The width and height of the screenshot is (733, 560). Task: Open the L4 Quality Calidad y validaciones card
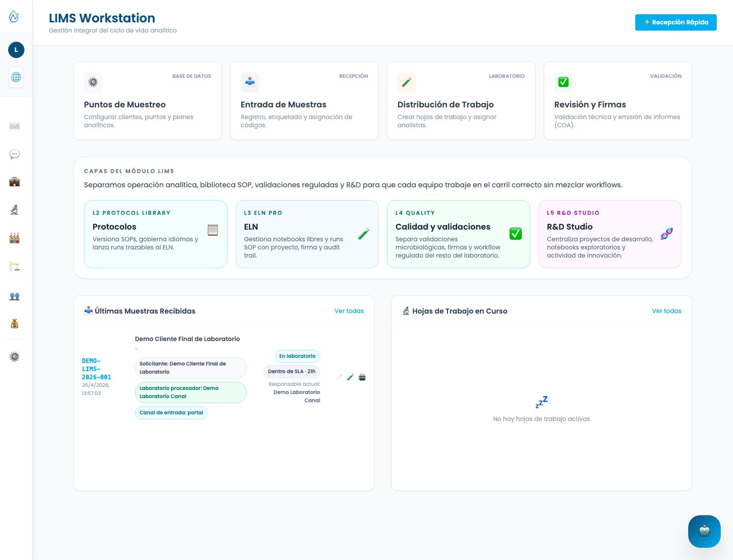(459, 234)
